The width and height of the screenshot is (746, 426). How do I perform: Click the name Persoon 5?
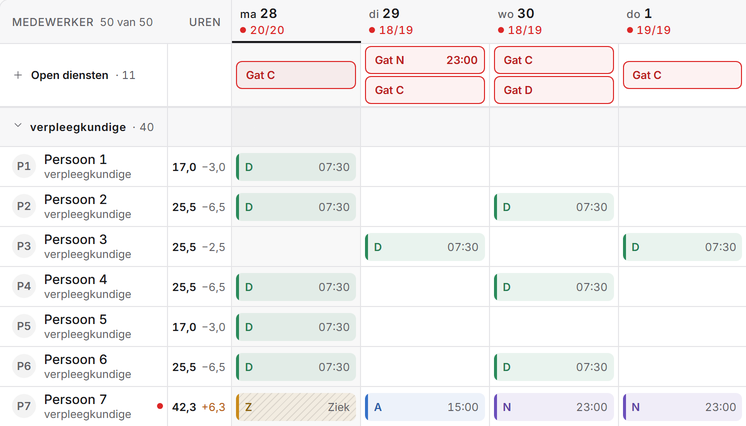[75, 319]
